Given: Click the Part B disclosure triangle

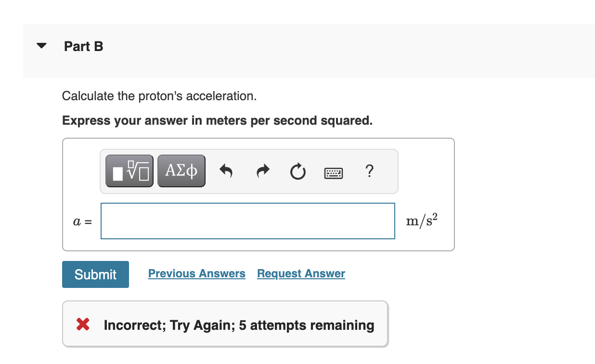Looking at the screenshot, I should [x=41, y=45].
